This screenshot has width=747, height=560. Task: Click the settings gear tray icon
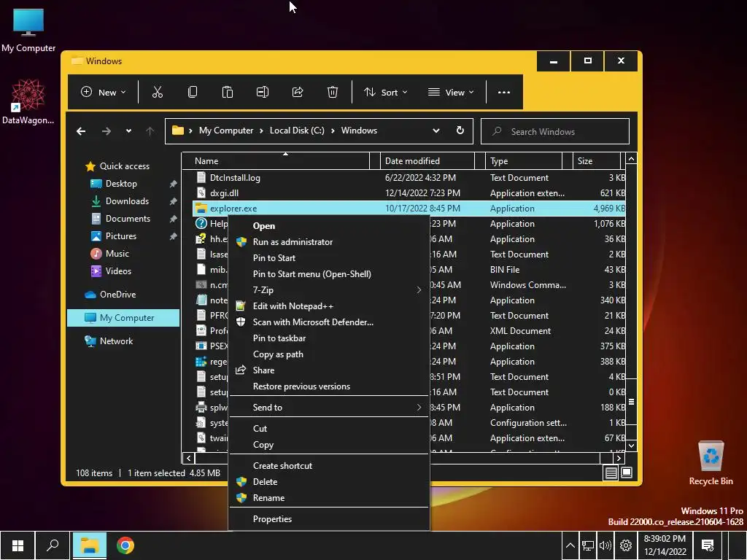(x=625, y=545)
